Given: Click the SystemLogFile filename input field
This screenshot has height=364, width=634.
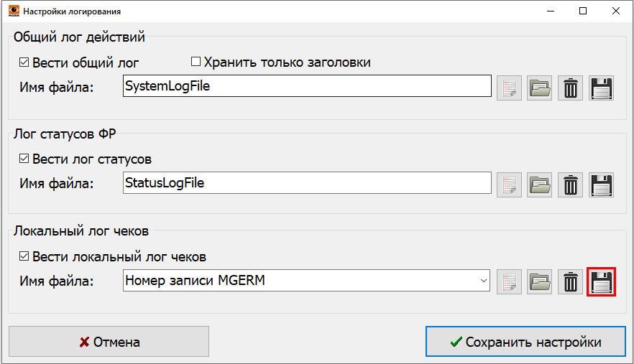Looking at the screenshot, I should click(x=306, y=86).
